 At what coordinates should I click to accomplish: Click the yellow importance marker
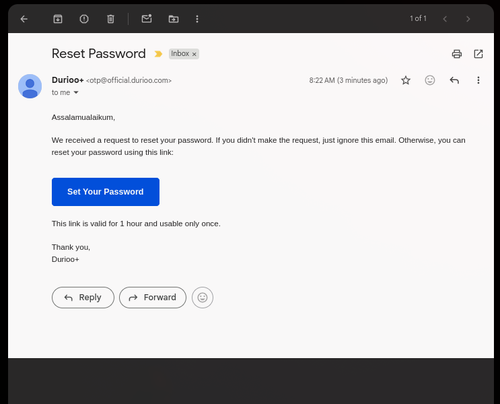pos(158,54)
